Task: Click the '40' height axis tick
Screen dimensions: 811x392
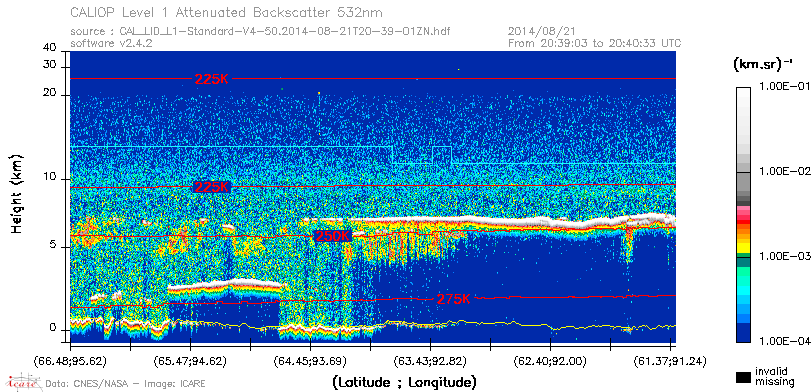Action: coord(50,48)
